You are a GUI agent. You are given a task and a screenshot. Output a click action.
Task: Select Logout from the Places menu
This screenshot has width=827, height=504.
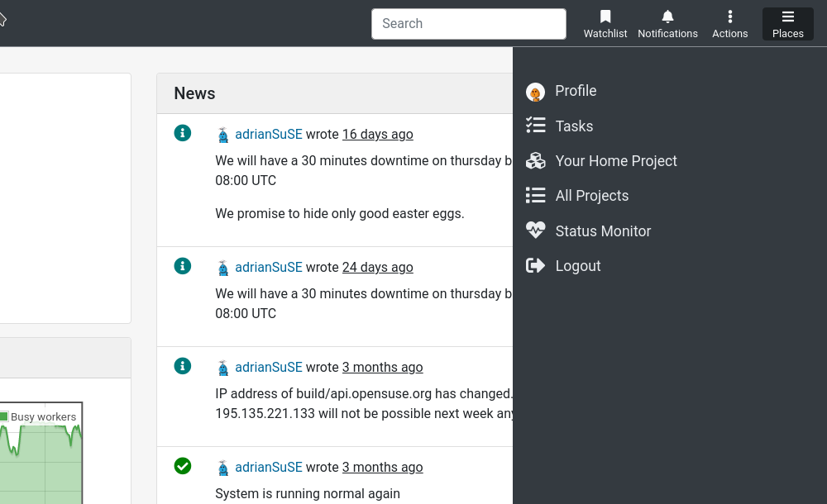click(x=578, y=265)
